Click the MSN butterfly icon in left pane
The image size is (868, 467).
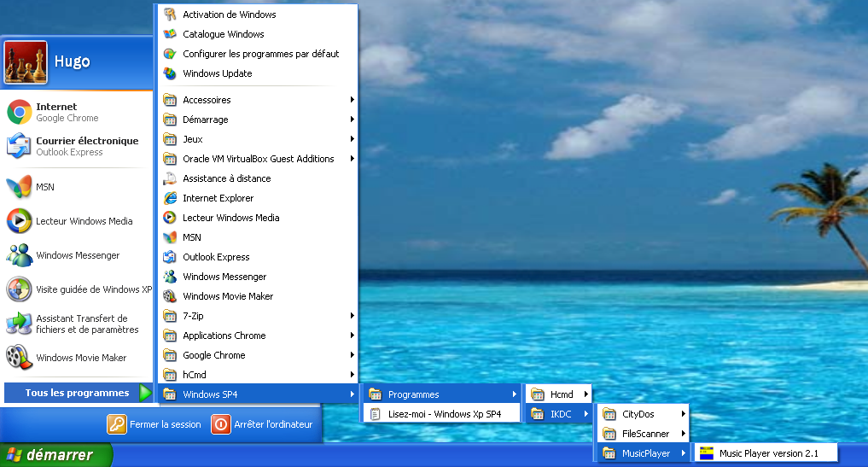pyautogui.click(x=20, y=187)
